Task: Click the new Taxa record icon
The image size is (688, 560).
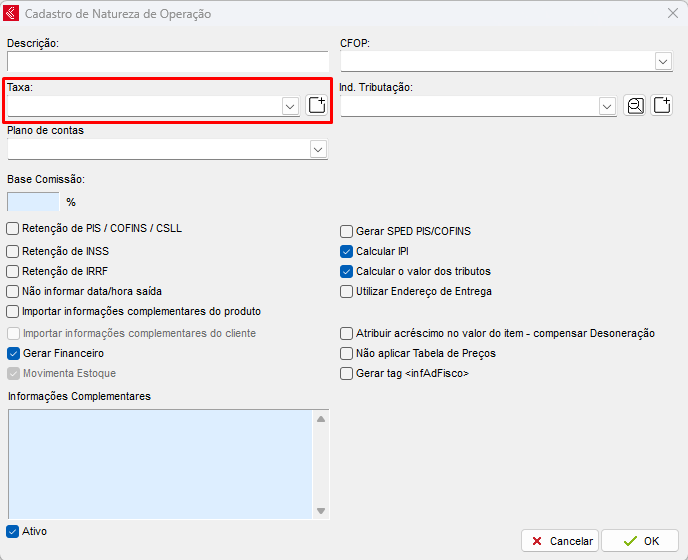Action: click(317, 106)
